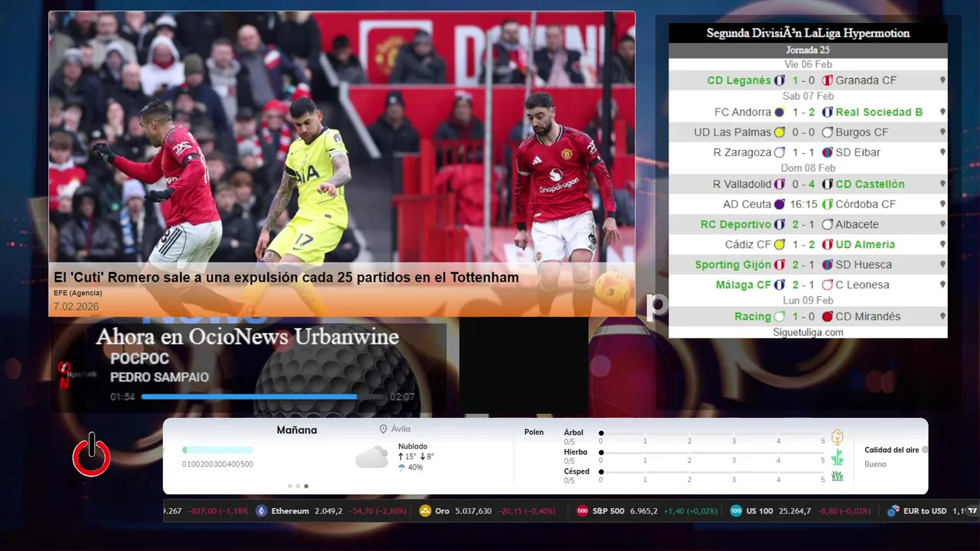This screenshot has width=980, height=551.
Task: Click the Ethereum price 2.049,2
Action: [328, 511]
